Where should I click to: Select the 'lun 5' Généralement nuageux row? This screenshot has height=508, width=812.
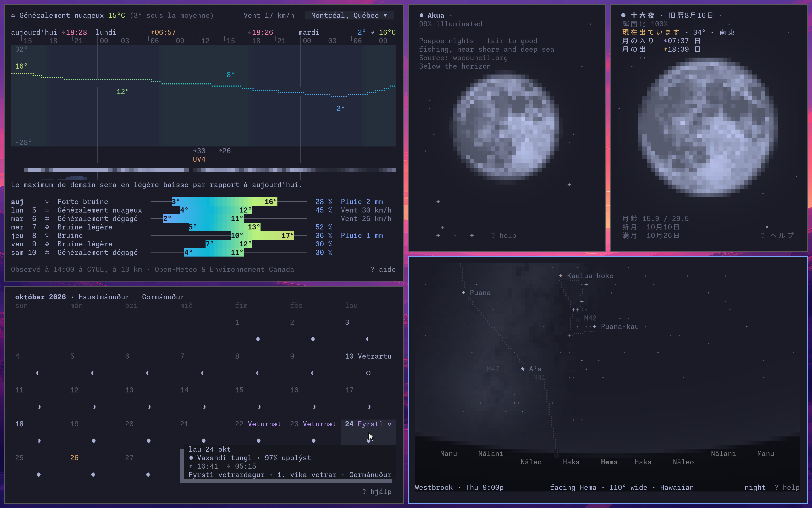point(203,210)
